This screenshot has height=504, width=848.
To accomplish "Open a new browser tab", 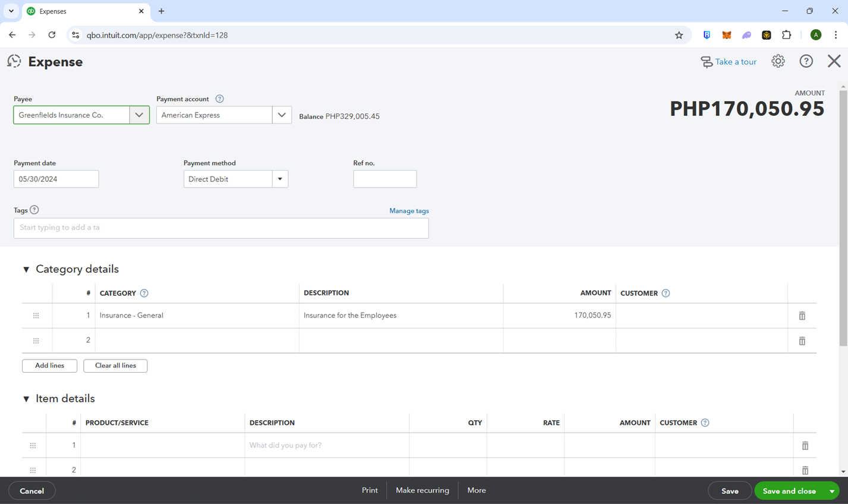I will pos(162,11).
